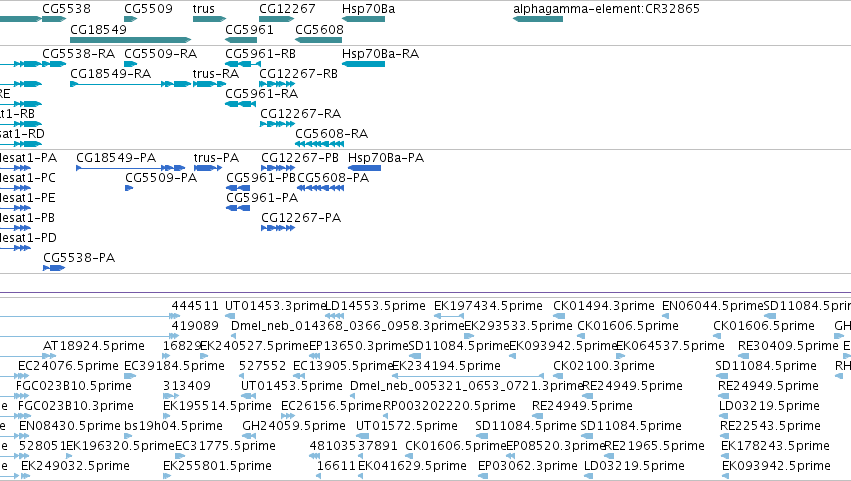851x481 pixels.
Task: Select EST EK195514.5prime
Action: pos(167,416)
